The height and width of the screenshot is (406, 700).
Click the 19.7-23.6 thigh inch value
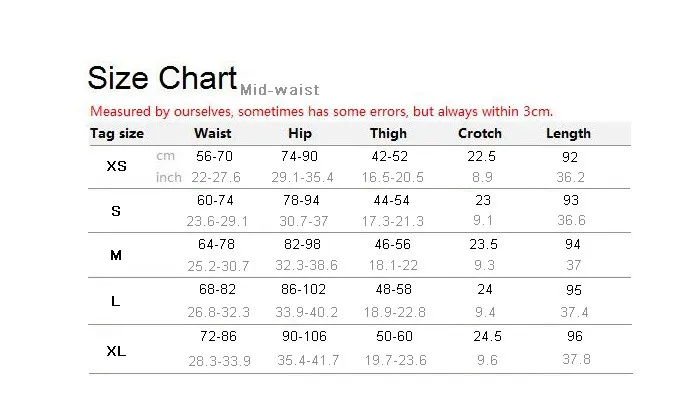pyautogui.click(x=396, y=360)
